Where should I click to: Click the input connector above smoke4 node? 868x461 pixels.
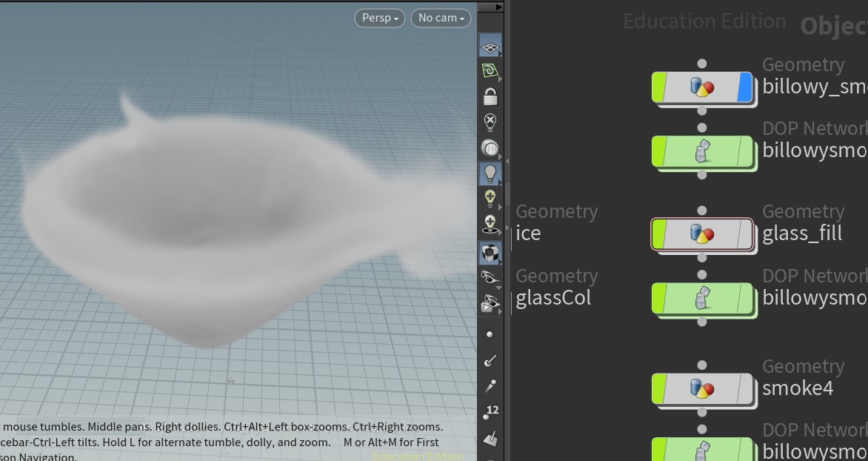pos(702,365)
